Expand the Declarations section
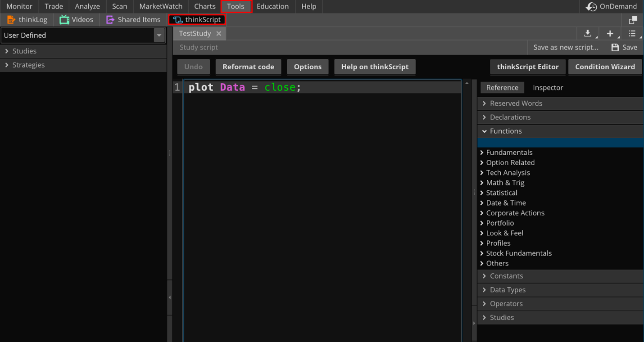This screenshot has width=644, height=342. [x=560, y=117]
